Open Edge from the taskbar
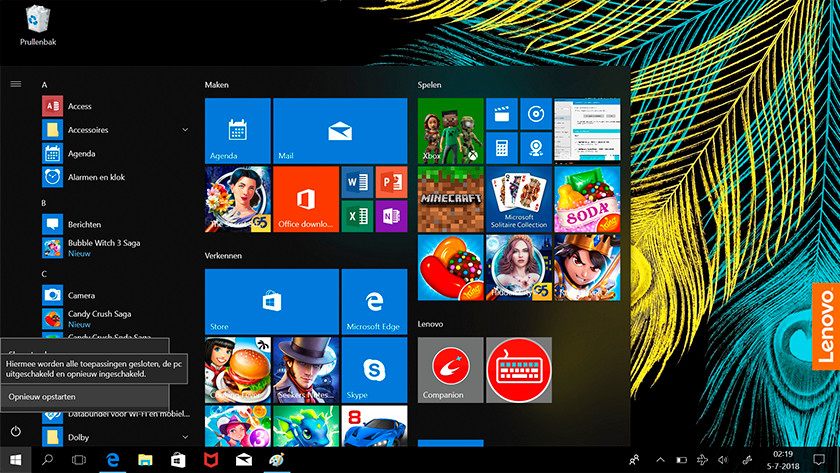This screenshot has height=473, width=840. 112,460
